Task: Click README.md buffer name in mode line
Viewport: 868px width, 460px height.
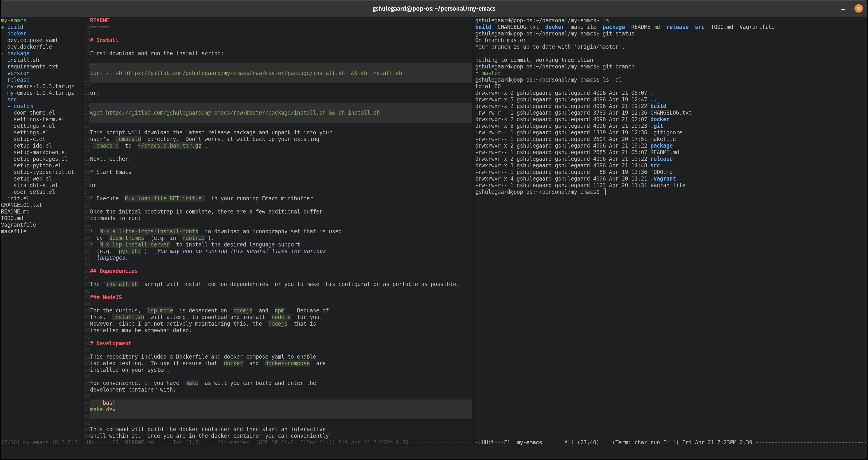Action: click(x=139, y=442)
